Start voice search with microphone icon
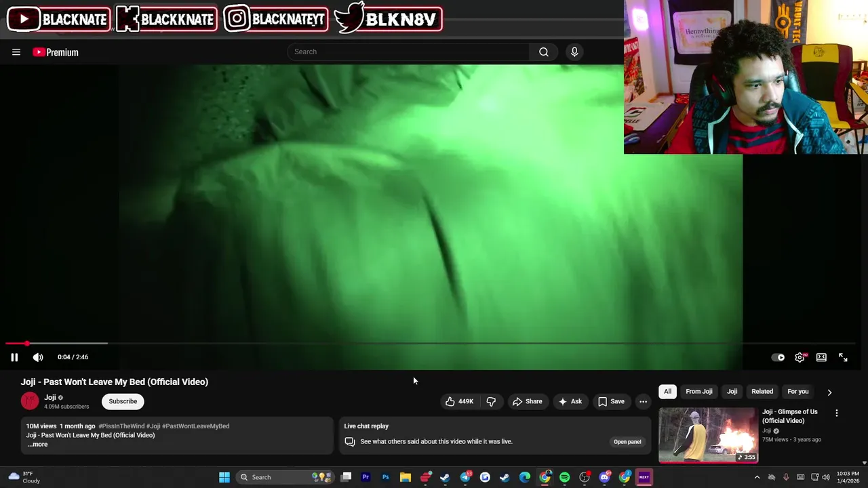 [574, 52]
